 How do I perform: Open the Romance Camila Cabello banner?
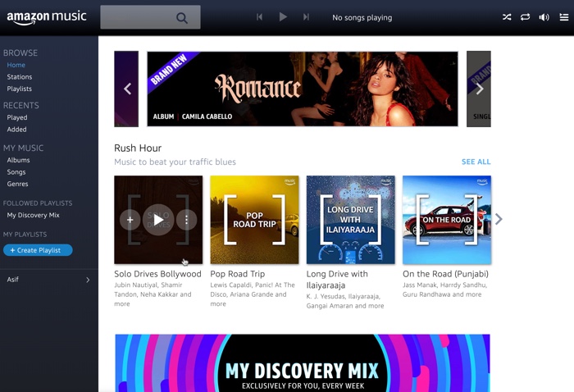[303, 89]
